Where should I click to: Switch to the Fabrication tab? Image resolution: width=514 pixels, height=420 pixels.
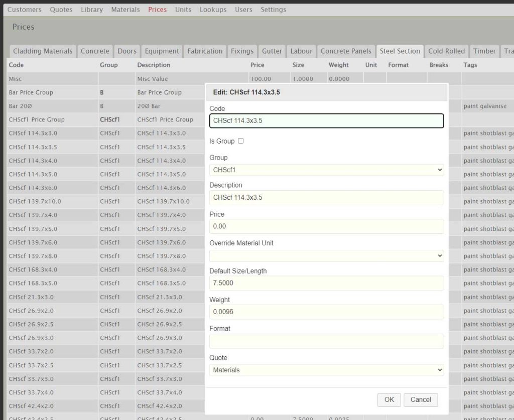[205, 51]
